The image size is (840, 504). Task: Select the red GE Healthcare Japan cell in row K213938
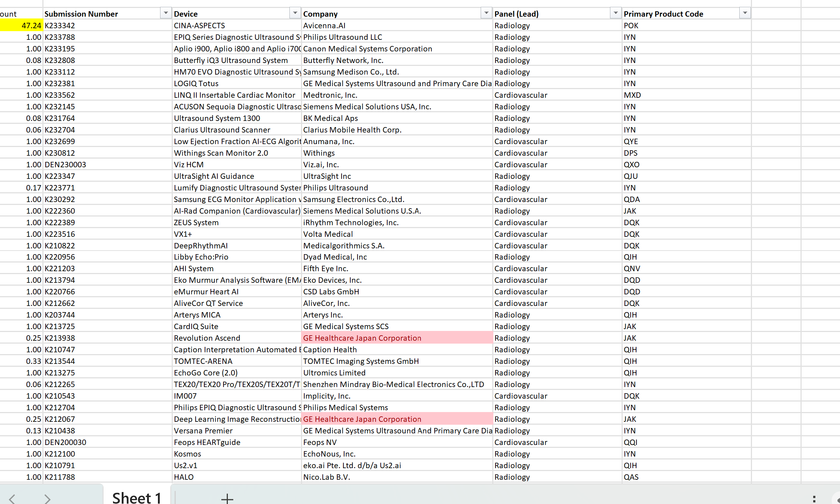(x=397, y=338)
